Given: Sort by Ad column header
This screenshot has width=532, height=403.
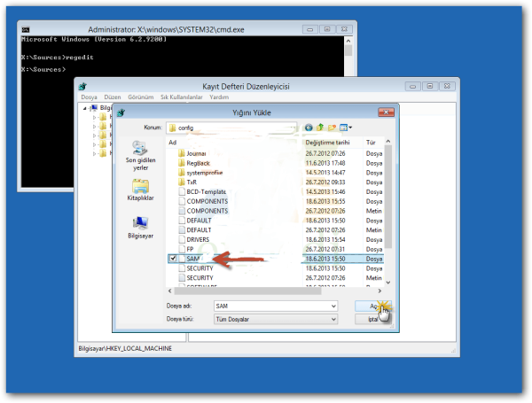Looking at the screenshot, I should click(172, 143).
